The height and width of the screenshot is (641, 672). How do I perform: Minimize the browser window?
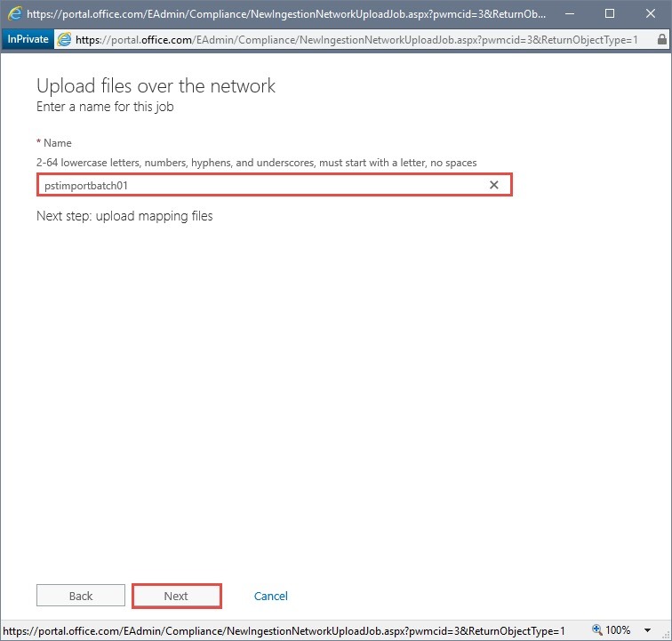570,13
